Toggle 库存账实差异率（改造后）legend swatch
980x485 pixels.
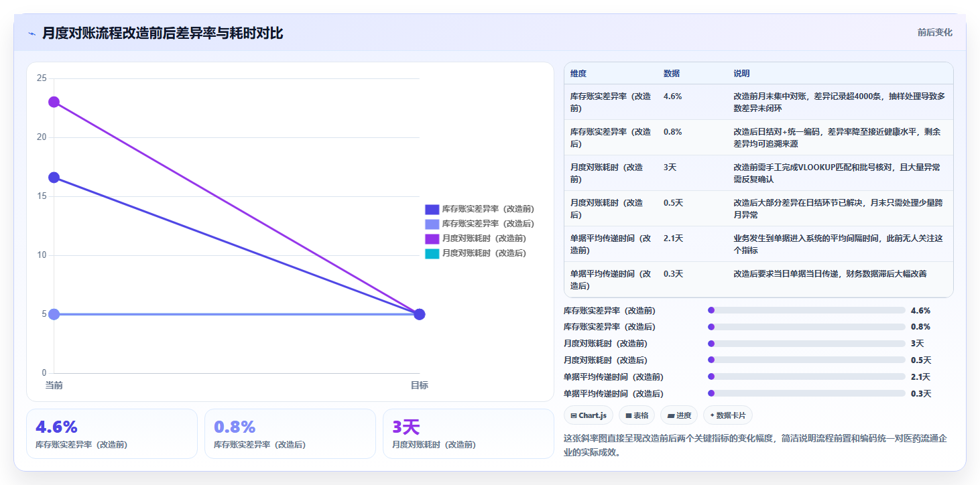tap(432, 224)
